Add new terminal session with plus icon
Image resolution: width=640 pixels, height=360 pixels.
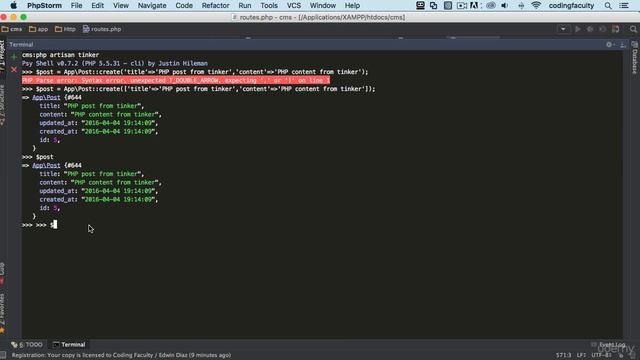(x=14, y=57)
